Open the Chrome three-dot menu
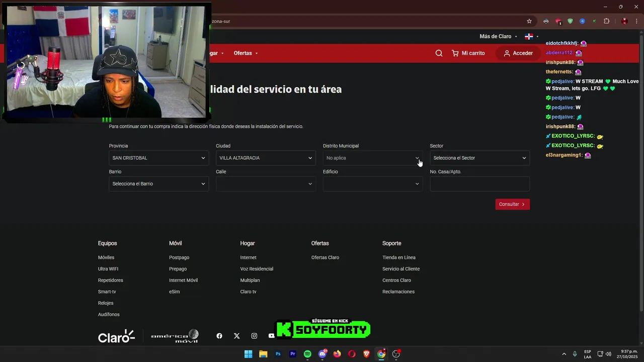644x362 pixels. (x=636, y=21)
